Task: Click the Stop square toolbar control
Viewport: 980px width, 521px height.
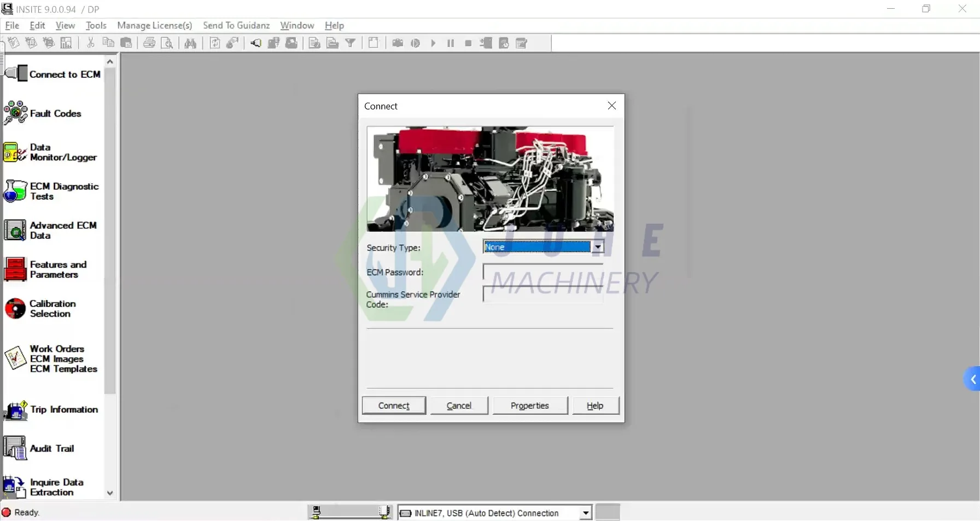Action: coord(468,43)
